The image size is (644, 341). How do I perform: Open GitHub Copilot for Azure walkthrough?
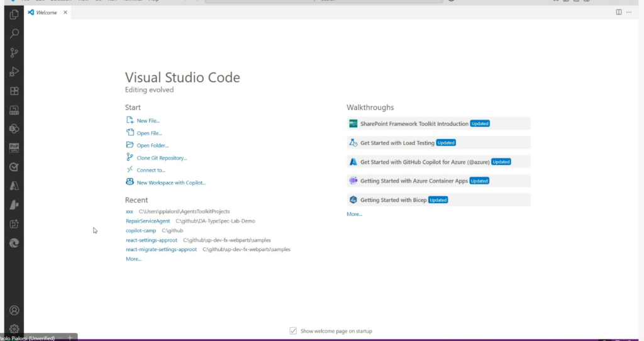click(438, 162)
